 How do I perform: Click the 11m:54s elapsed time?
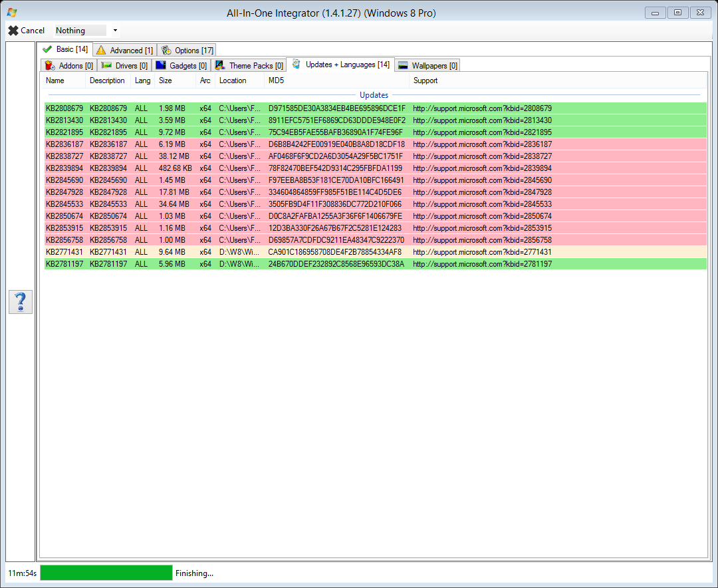click(23, 573)
